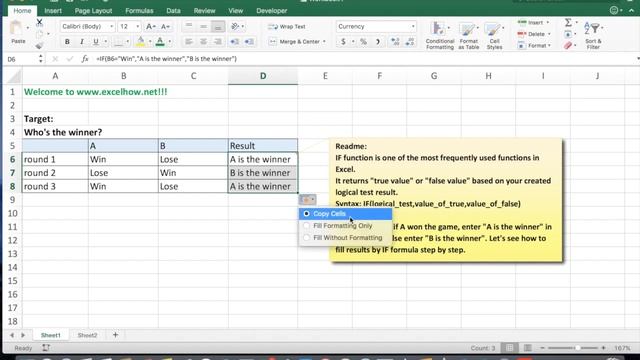
Task: Align text left
Action: coord(189,42)
